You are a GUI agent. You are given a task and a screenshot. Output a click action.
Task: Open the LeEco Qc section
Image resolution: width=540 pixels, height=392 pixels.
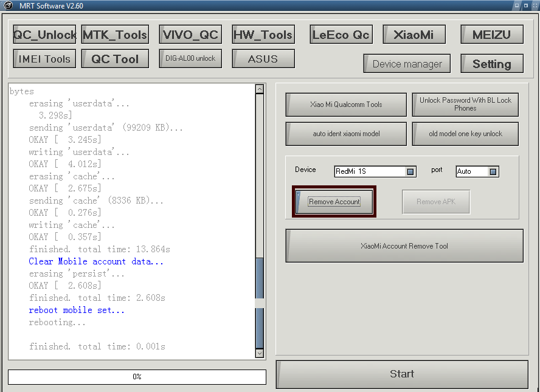(x=341, y=35)
